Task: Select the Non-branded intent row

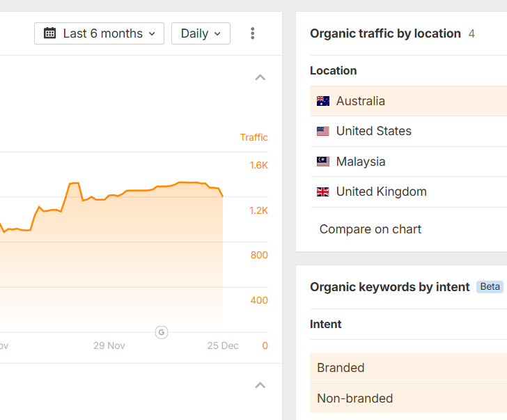Action: pyautogui.click(x=408, y=398)
